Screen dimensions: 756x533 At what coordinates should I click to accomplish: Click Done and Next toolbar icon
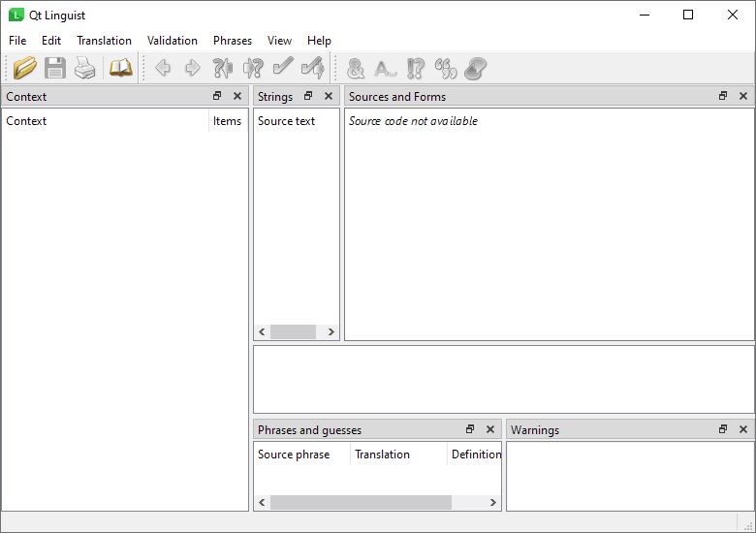point(313,68)
